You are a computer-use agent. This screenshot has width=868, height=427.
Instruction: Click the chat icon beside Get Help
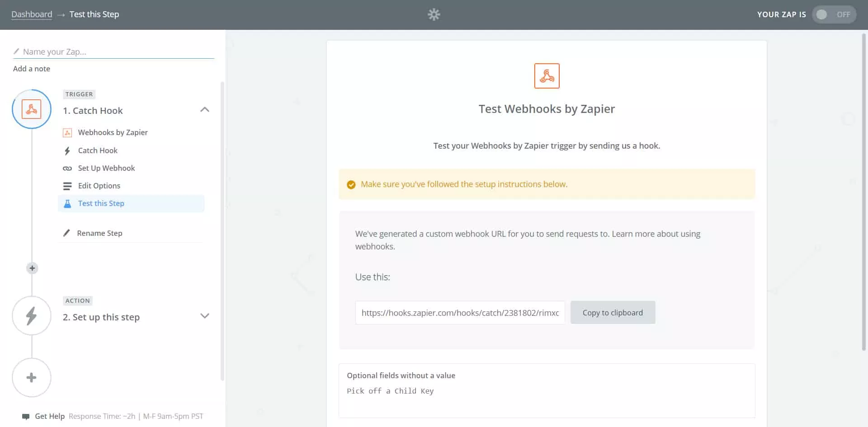(x=26, y=417)
